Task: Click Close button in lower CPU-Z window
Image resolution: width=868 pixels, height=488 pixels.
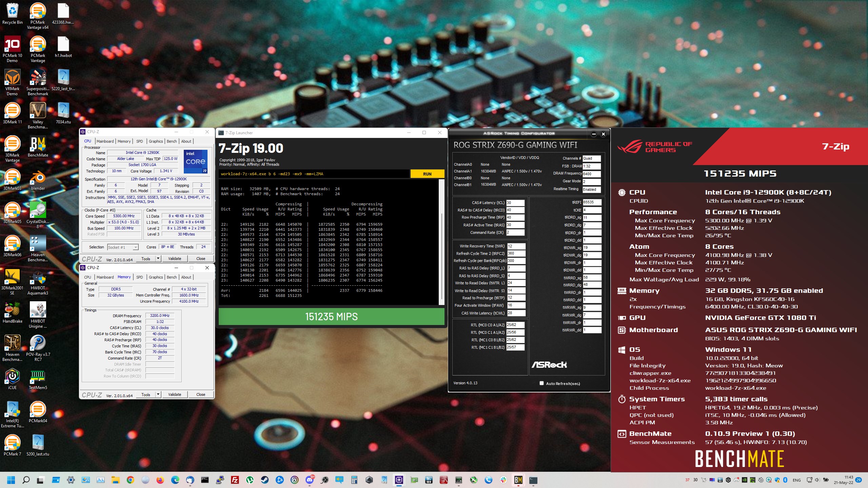Action: coord(201,394)
